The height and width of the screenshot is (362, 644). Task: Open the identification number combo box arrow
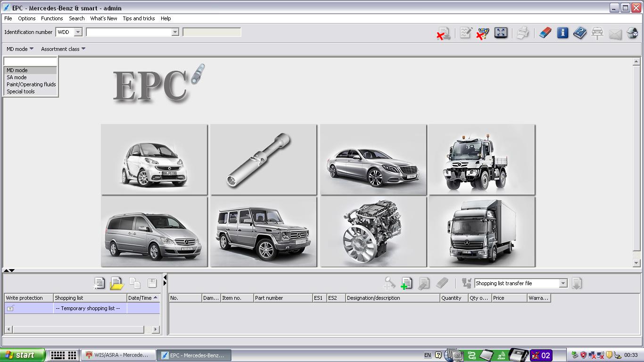[175, 32]
